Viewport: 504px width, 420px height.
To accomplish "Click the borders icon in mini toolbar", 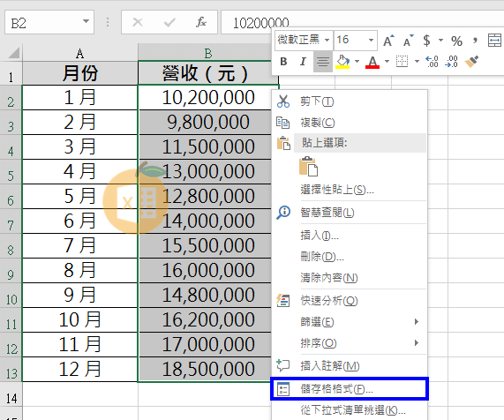I will pyautogui.click(x=402, y=61).
